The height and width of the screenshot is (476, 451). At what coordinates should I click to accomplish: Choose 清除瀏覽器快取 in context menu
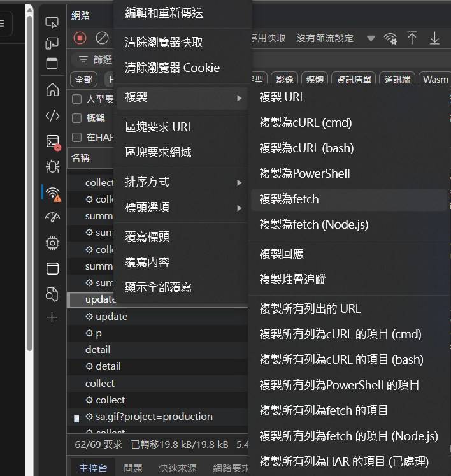164,42
